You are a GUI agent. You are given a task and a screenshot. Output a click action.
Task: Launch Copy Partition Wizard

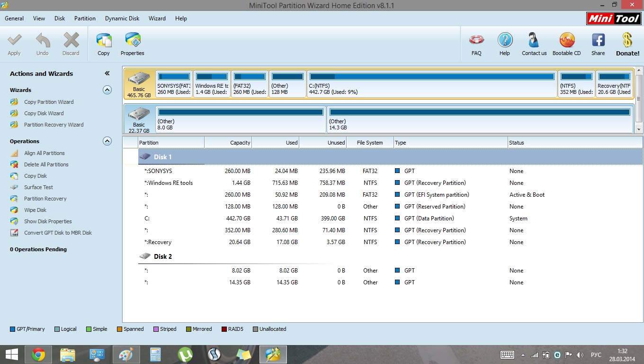49,102
